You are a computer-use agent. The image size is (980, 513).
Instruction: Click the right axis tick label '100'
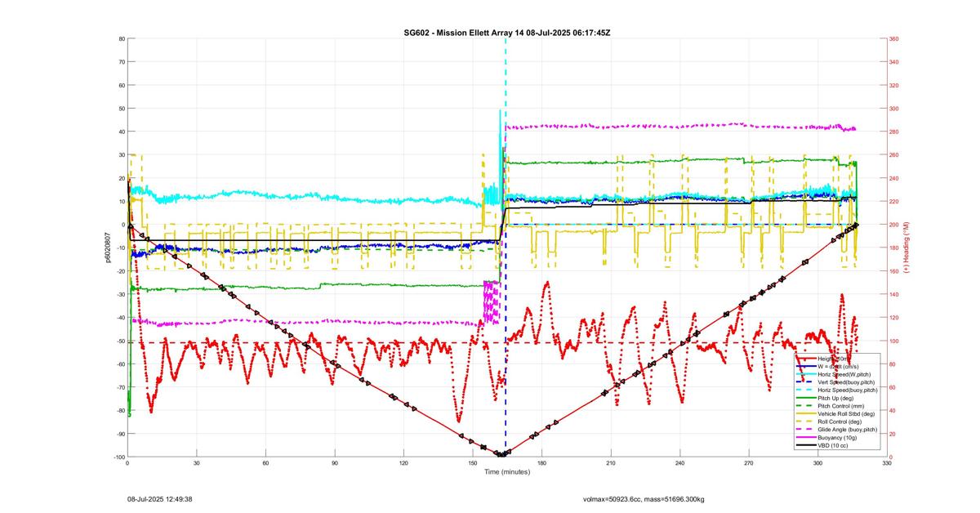click(x=896, y=341)
